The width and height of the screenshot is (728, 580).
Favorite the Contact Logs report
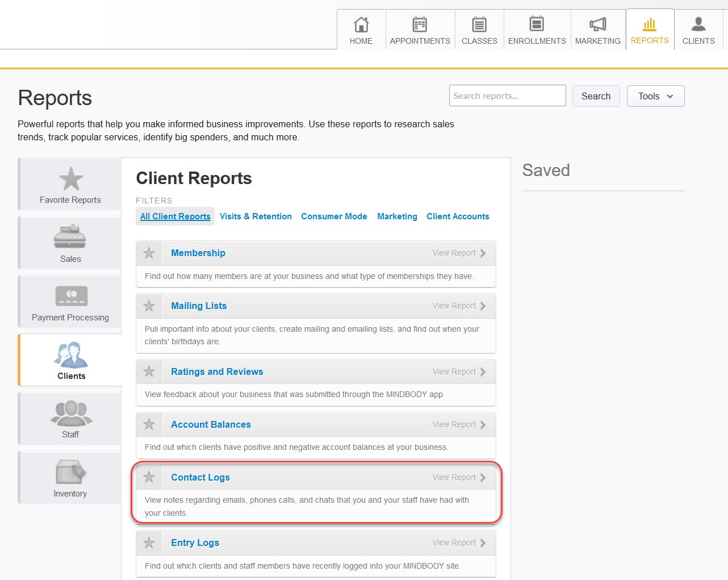(x=148, y=477)
